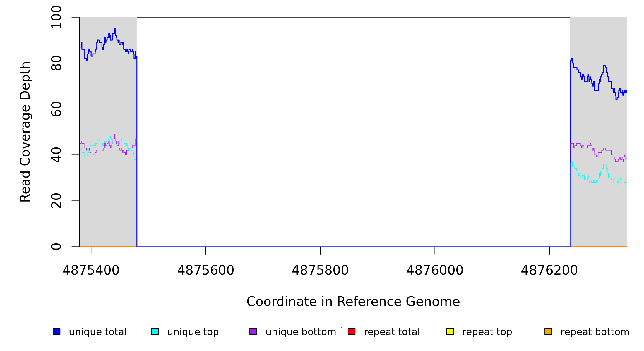The image size is (644, 351).
Task: Click the orange repeat bottom legend swatch
Action: [x=548, y=331]
